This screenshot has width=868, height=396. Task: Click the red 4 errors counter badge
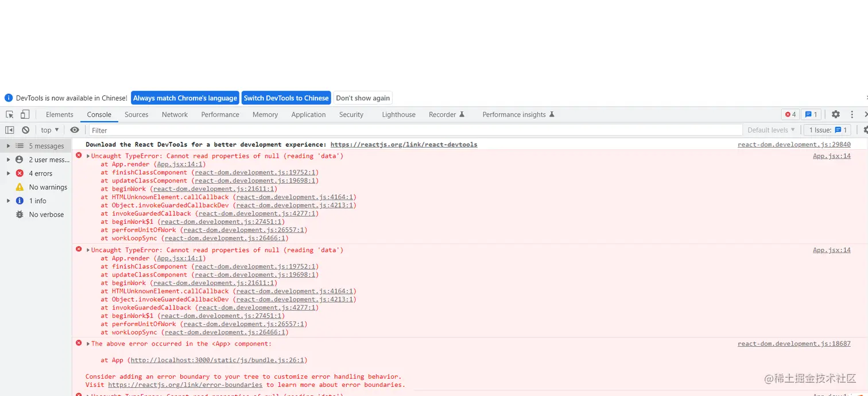point(790,114)
